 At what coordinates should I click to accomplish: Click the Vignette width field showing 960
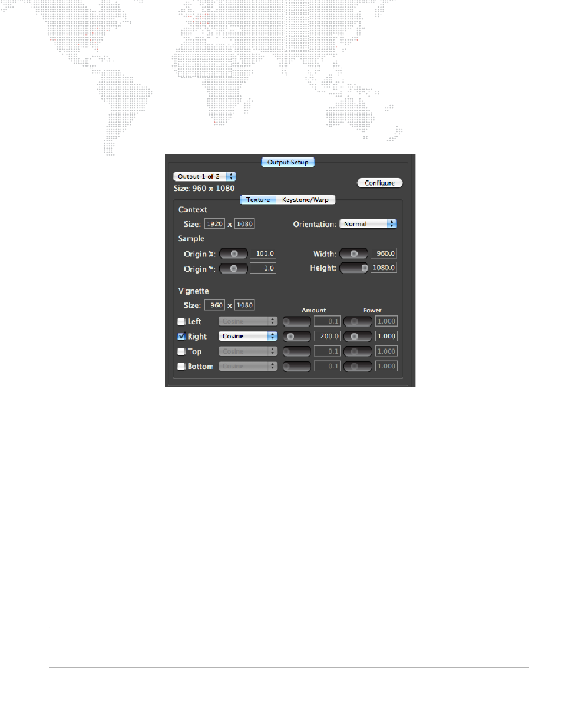click(214, 305)
